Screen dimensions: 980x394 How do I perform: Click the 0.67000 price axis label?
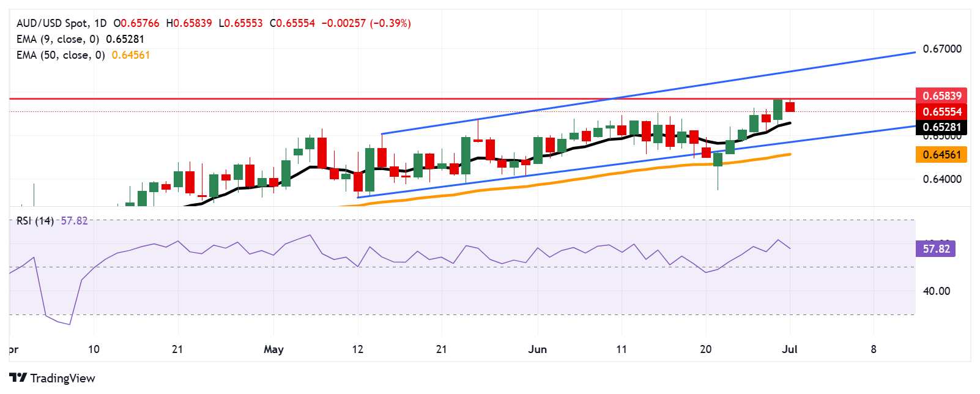941,49
